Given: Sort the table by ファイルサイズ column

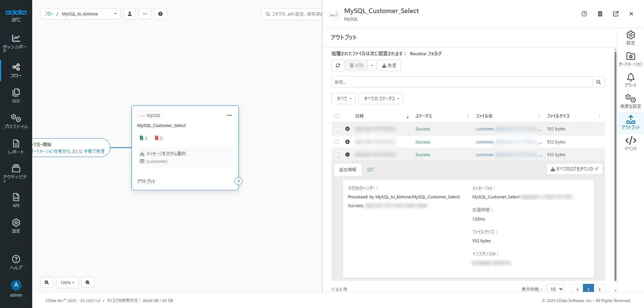Looking at the screenshot, I should [574, 116].
